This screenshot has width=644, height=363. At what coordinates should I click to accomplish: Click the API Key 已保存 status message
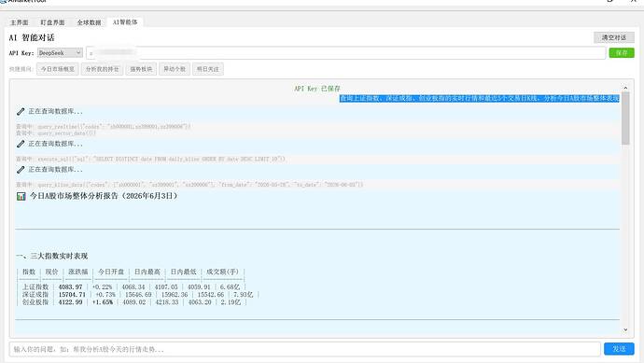tap(317, 89)
